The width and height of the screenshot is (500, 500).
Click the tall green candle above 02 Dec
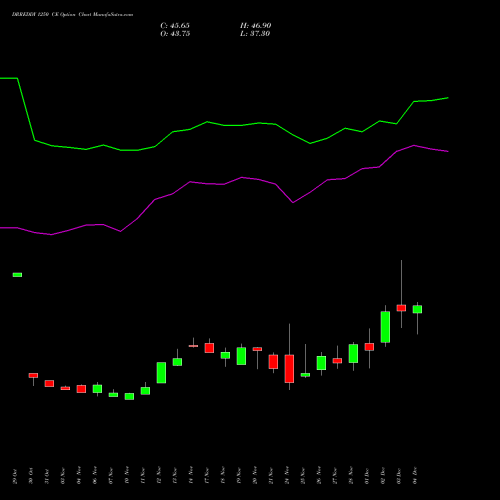385,327
